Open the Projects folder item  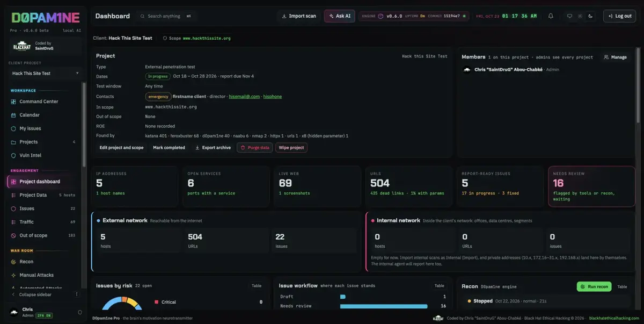43,142
